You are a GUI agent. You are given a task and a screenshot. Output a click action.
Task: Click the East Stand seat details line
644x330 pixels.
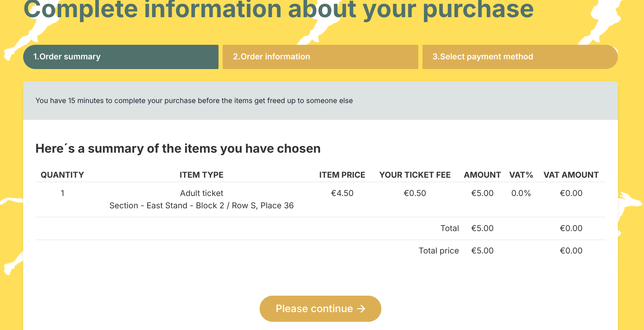point(201,206)
